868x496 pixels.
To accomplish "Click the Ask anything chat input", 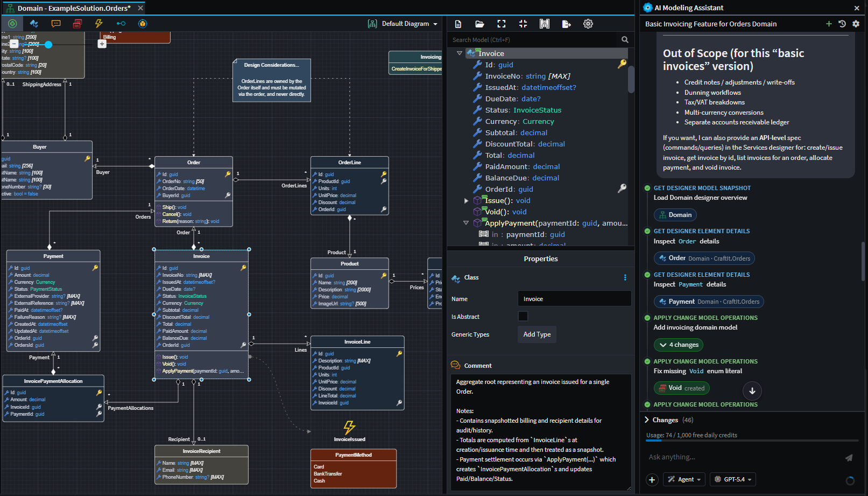I will tap(743, 457).
